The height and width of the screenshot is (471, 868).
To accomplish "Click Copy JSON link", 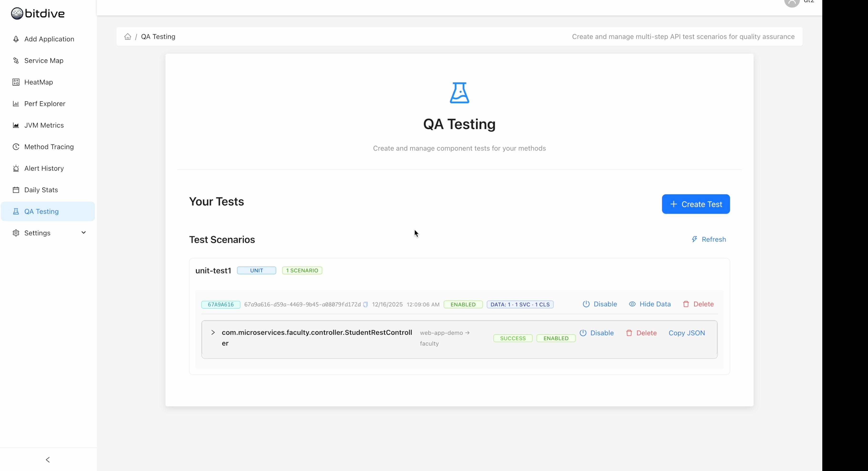I will pyautogui.click(x=686, y=333).
